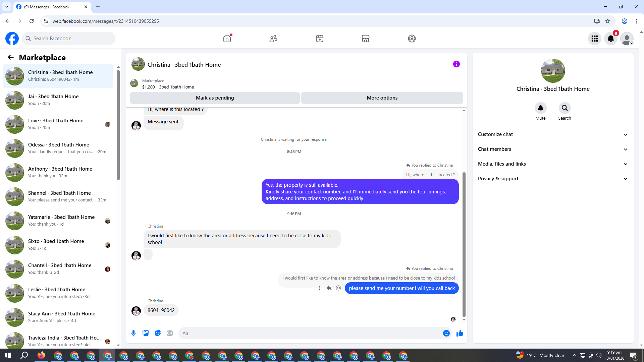Screen dimensions: 644x362
Task: Click the More options button
Action: point(382,98)
